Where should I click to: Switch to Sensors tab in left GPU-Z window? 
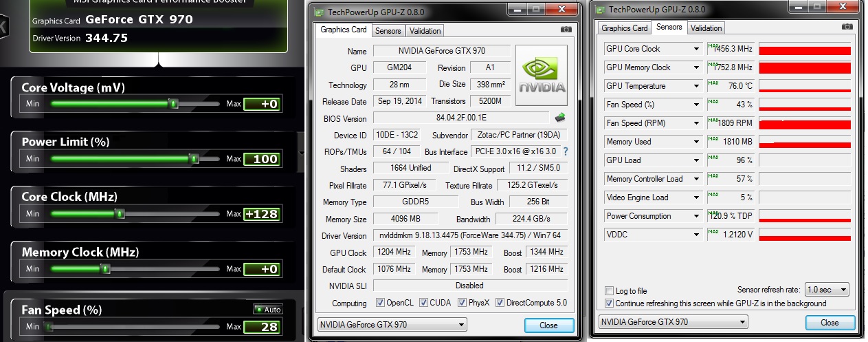pos(388,31)
